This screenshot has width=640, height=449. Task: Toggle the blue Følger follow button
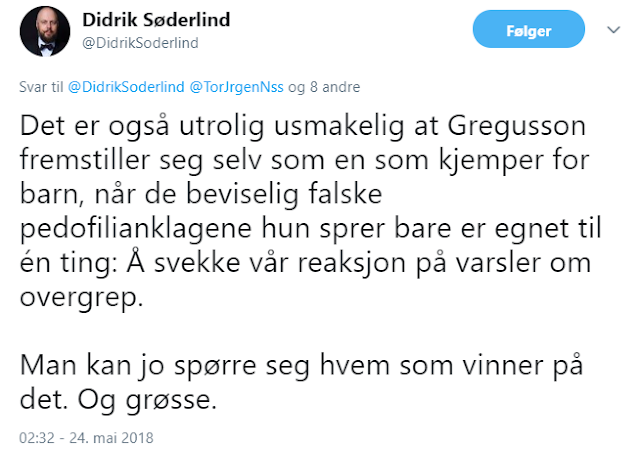529,29
